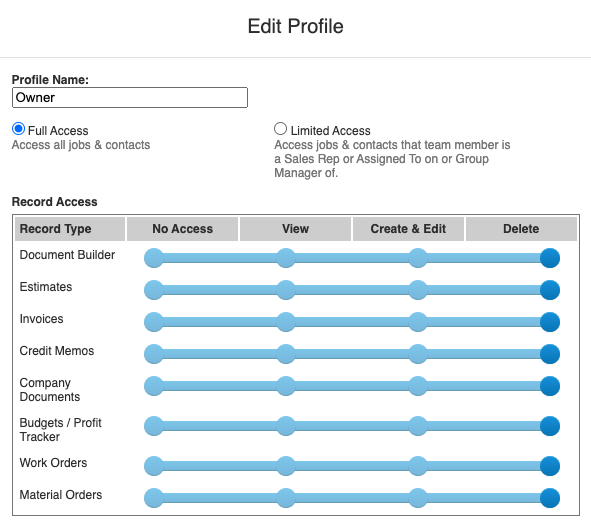Click the Create & Edit column header
Screen dimensions: 591x524
(408, 229)
